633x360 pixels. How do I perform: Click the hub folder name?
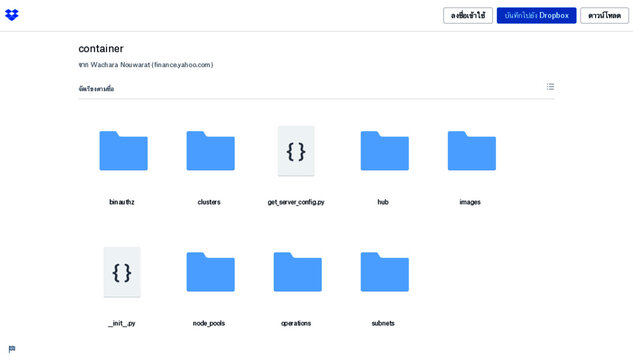pyautogui.click(x=383, y=202)
